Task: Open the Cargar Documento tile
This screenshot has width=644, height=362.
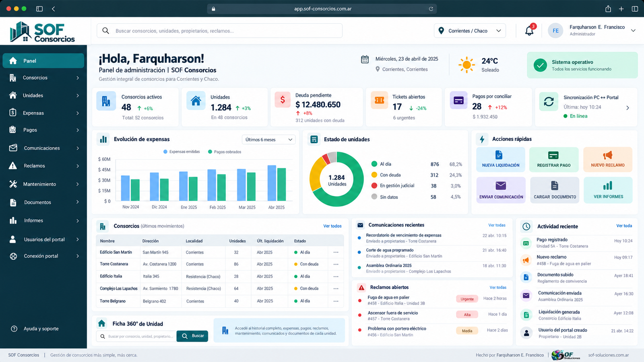Action: [555, 190]
